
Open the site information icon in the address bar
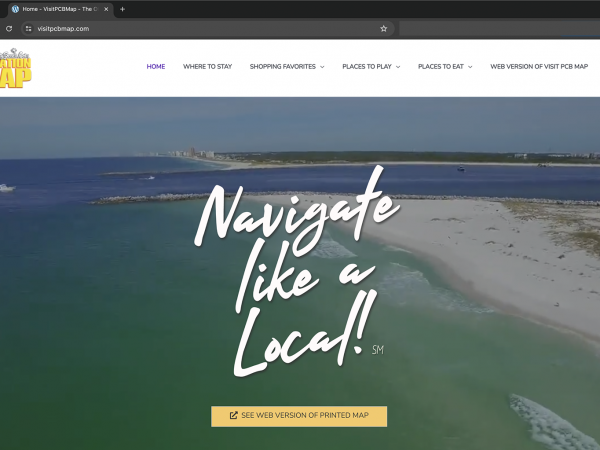pyautogui.click(x=28, y=29)
